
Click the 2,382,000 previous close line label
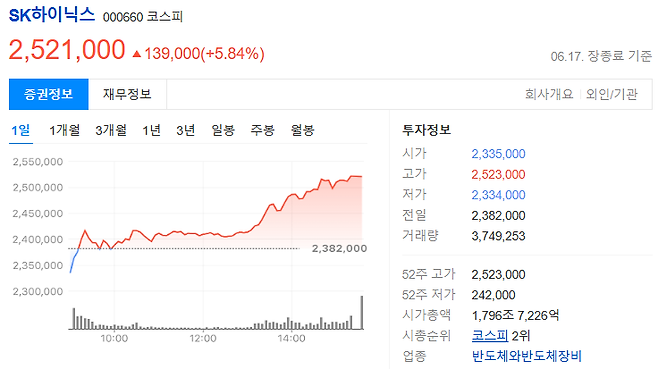pyautogui.click(x=339, y=249)
